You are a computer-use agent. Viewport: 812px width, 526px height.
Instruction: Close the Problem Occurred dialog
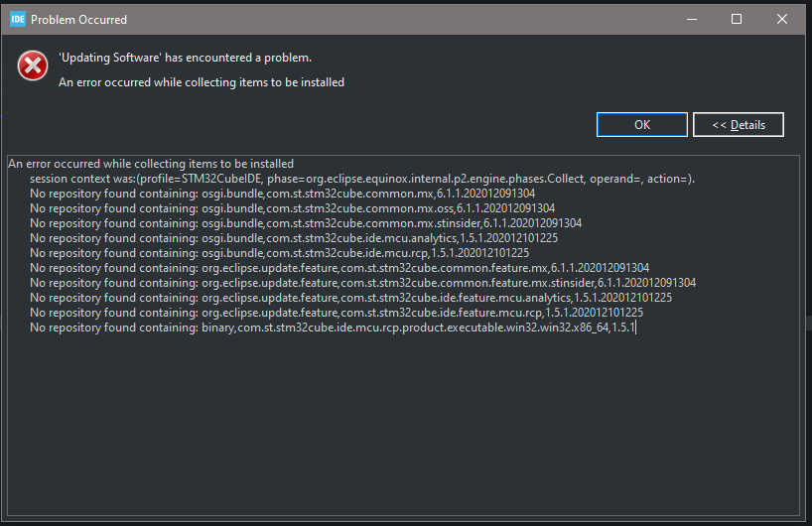coord(782,19)
